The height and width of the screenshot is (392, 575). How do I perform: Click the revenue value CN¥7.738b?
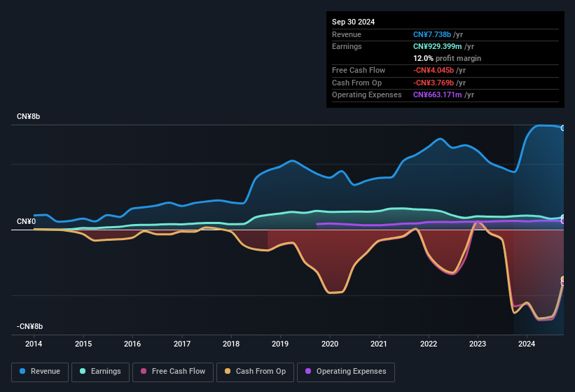[432, 34]
